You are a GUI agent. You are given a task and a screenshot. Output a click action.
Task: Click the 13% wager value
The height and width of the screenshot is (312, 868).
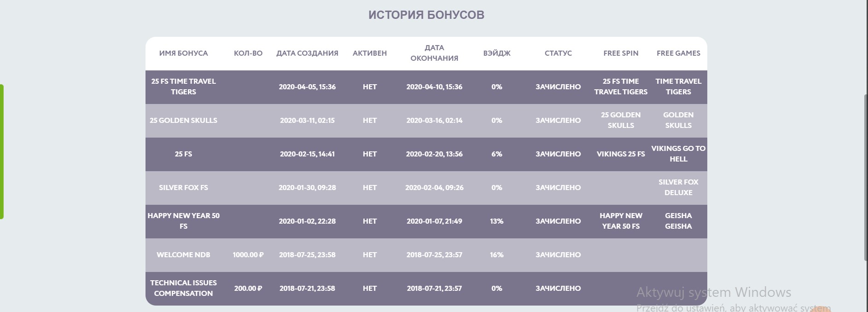(x=497, y=221)
